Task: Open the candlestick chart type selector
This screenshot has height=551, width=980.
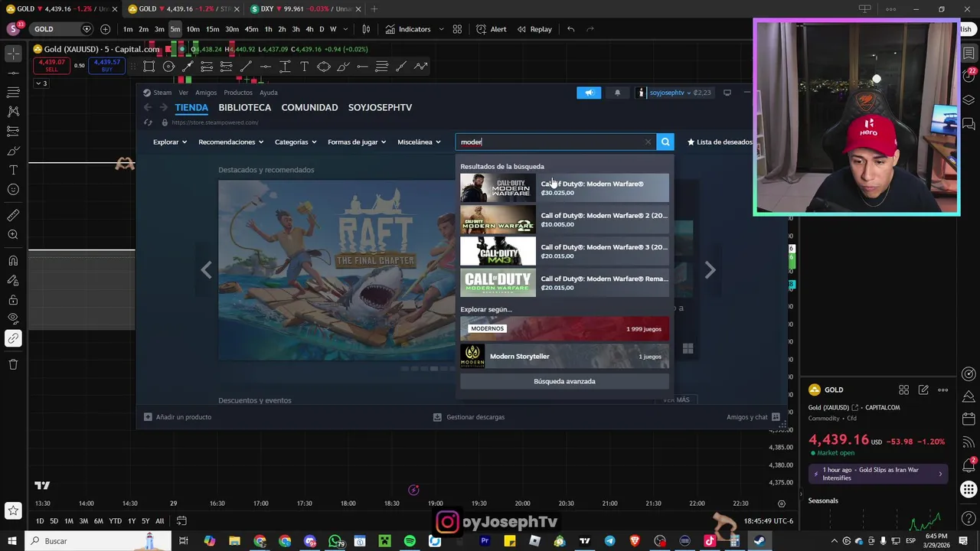Action: click(x=366, y=29)
